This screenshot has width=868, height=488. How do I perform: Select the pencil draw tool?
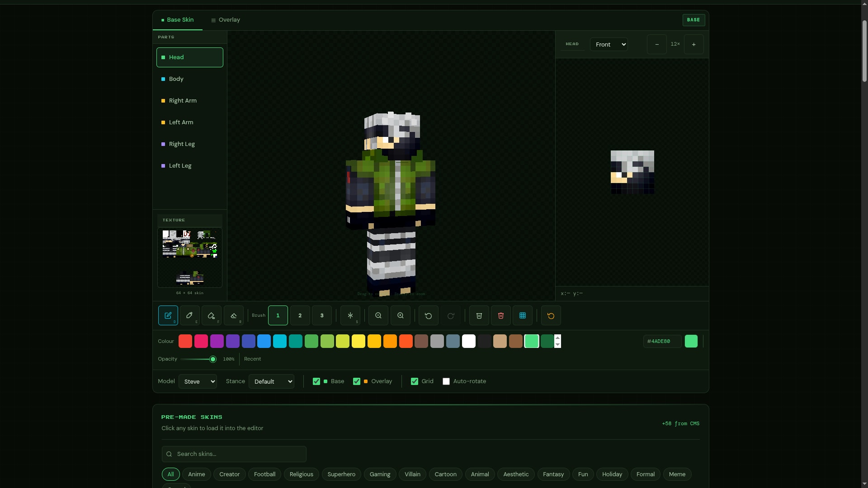(168, 315)
